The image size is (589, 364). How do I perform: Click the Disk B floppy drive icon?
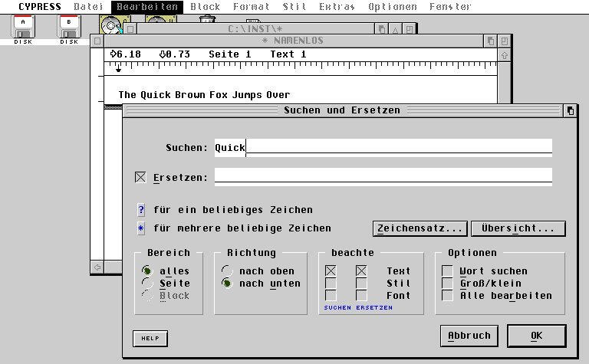pyautogui.click(x=69, y=27)
